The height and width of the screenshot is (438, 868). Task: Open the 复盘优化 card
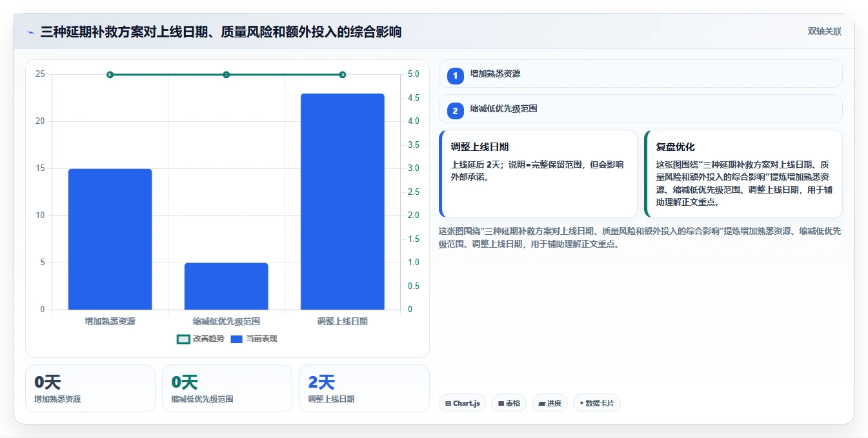(x=743, y=174)
